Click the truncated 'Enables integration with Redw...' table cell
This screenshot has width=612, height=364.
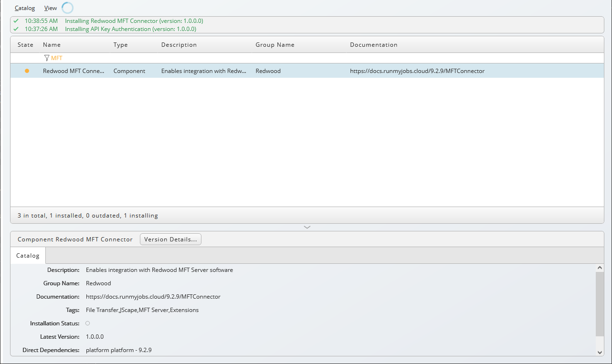pyautogui.click(x=204, y=71)
